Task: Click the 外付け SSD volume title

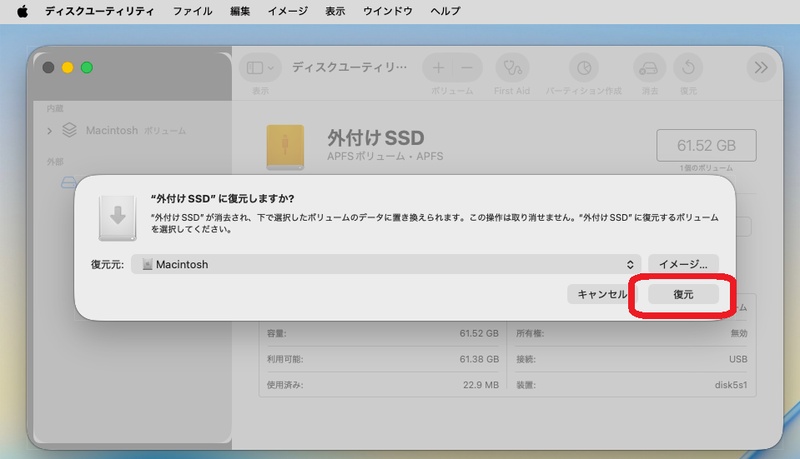Action: pos(376,138)
